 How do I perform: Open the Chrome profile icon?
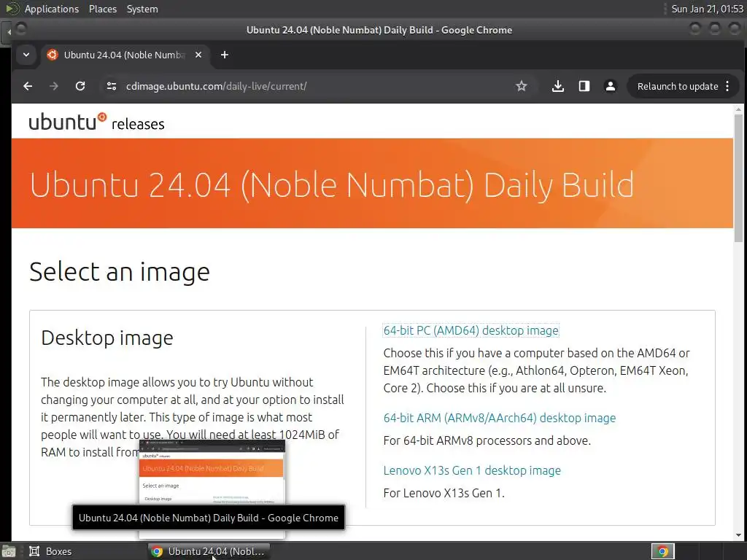(611, 86)
